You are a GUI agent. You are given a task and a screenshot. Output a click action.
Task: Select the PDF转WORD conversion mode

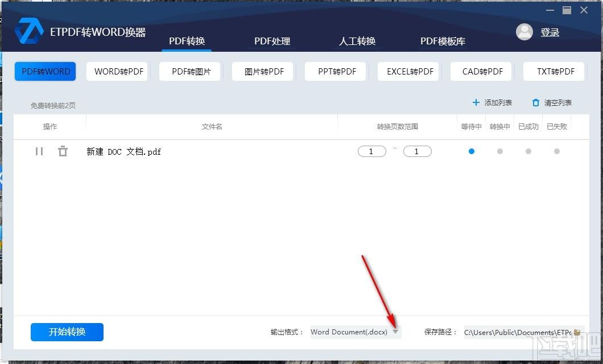pyautogui.click(x=46, y=72)
